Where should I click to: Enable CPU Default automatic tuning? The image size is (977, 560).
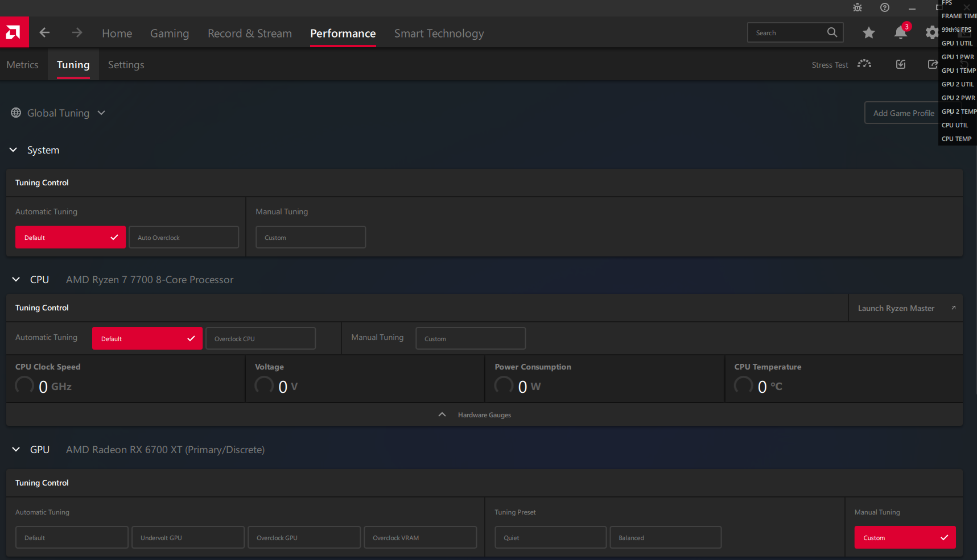click(147, 338)
